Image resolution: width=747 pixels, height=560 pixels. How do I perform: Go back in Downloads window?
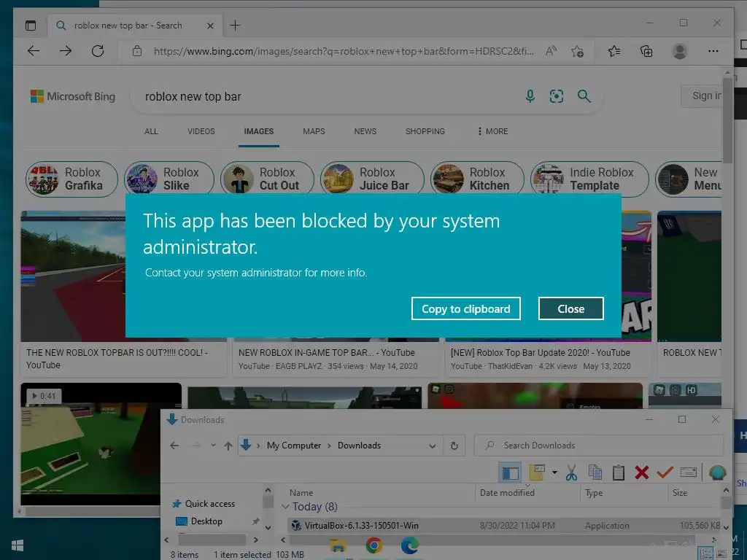click(174, 446)
